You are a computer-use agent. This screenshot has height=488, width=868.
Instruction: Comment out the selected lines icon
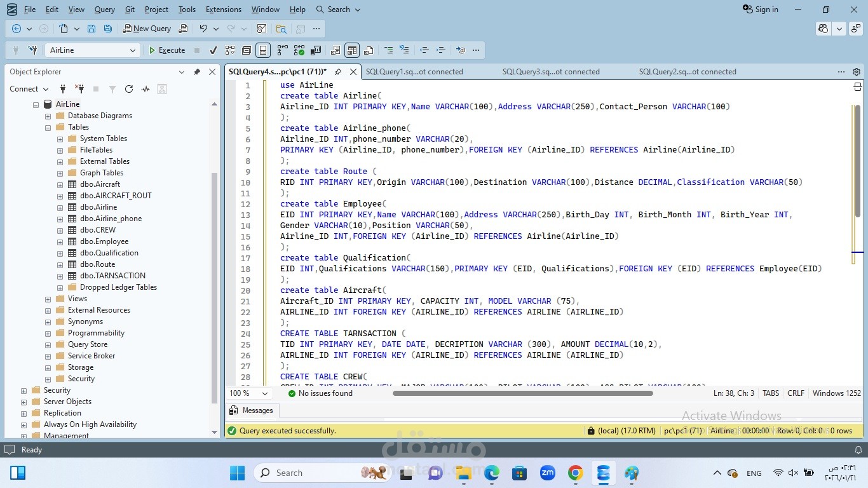pyautogui.click(x=388, y=50)
